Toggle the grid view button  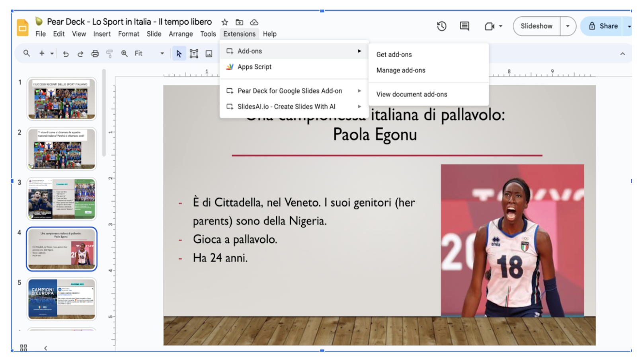[x=23, y=348]
